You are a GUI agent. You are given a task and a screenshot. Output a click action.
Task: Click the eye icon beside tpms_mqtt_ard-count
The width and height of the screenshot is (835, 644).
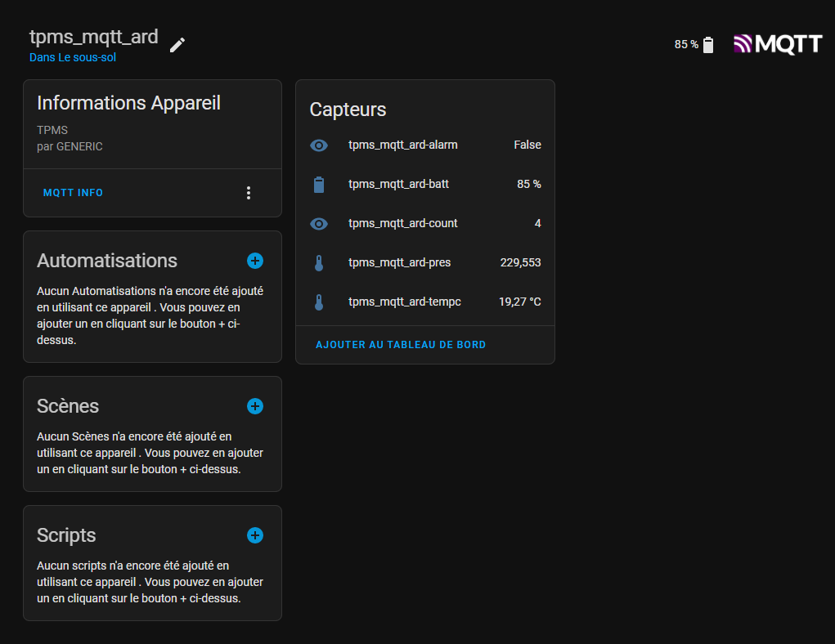coord(319,224)
